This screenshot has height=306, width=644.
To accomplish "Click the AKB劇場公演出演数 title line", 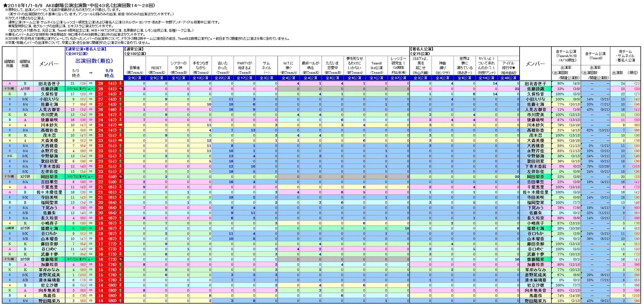I will 79,5.
